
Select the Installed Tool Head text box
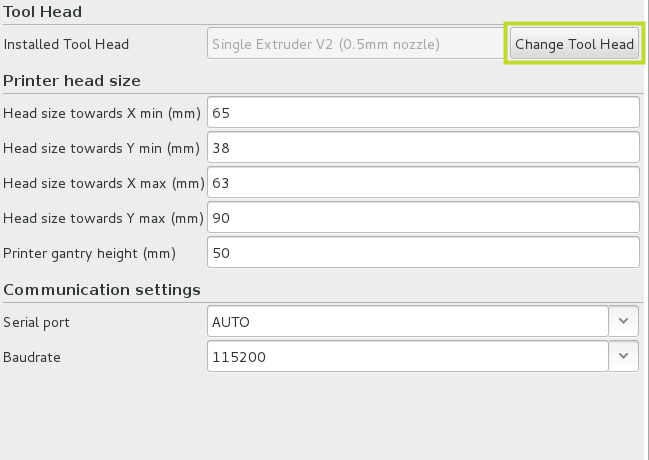tap(356, 43)
